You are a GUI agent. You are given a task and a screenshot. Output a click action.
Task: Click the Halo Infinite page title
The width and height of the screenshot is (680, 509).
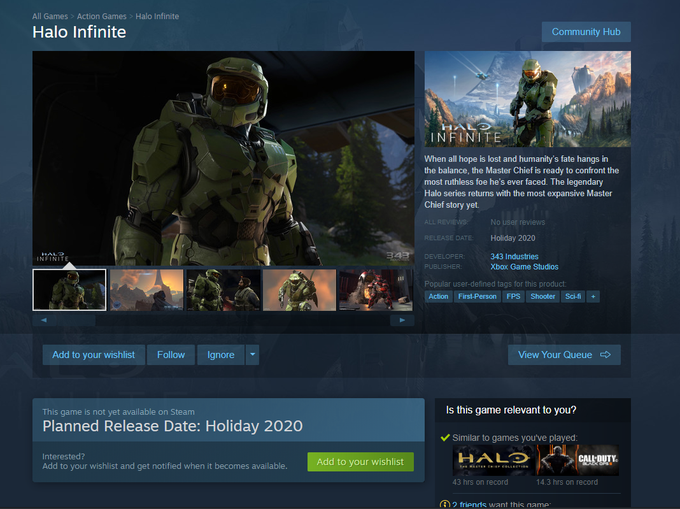[79, 32]
